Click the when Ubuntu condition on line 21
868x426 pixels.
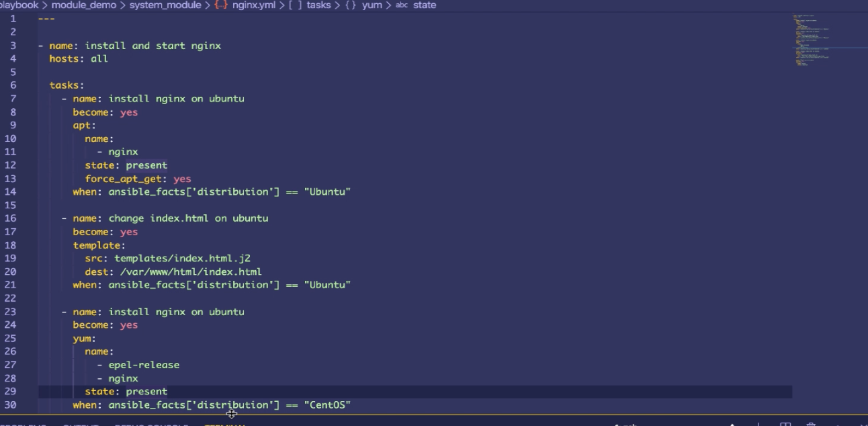212,285
